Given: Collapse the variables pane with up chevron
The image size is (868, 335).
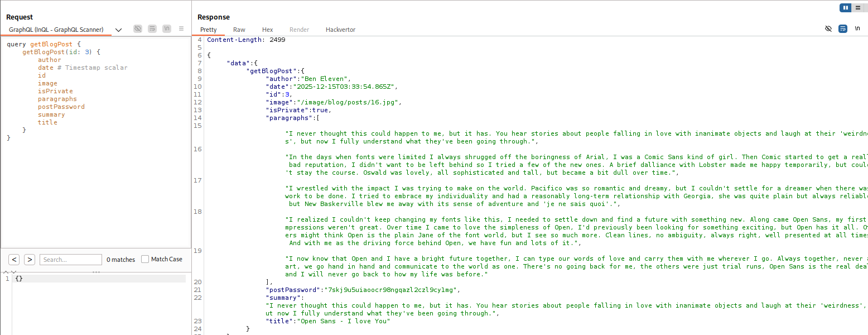Looking at the screenshot, I should pos(7,272).
